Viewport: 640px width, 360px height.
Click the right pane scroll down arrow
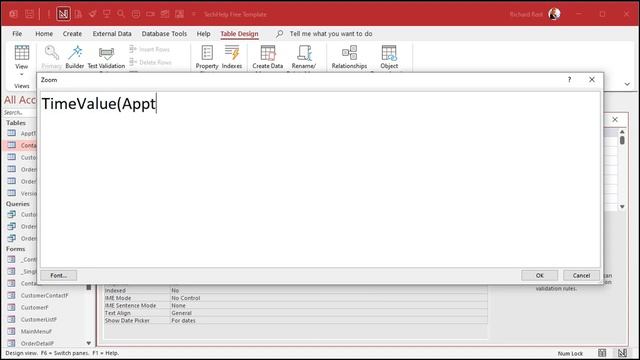(622, 207)
